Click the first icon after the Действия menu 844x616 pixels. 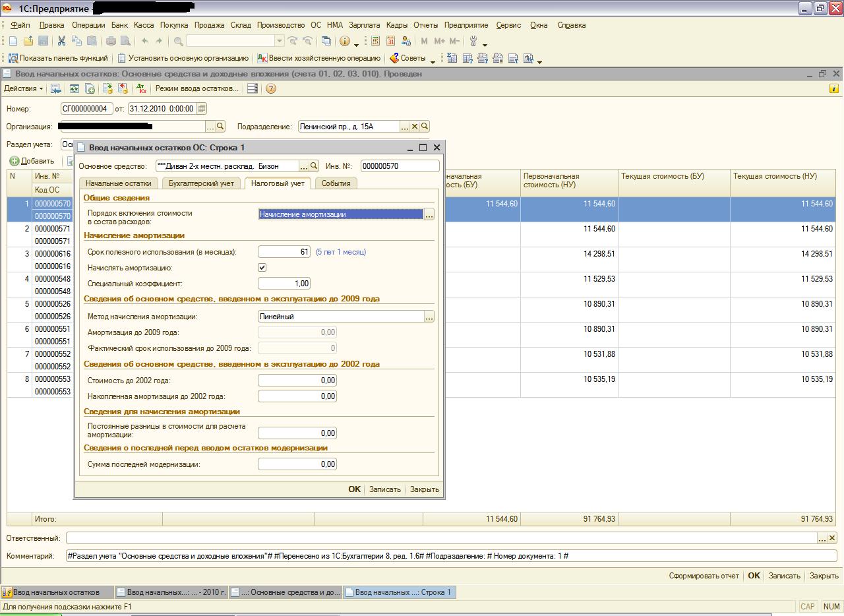pyautogui.click(x=56, y=88)
